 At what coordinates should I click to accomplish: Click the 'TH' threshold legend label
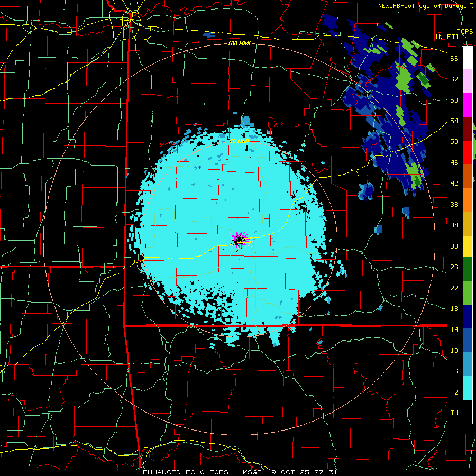[x=454, y=413]
